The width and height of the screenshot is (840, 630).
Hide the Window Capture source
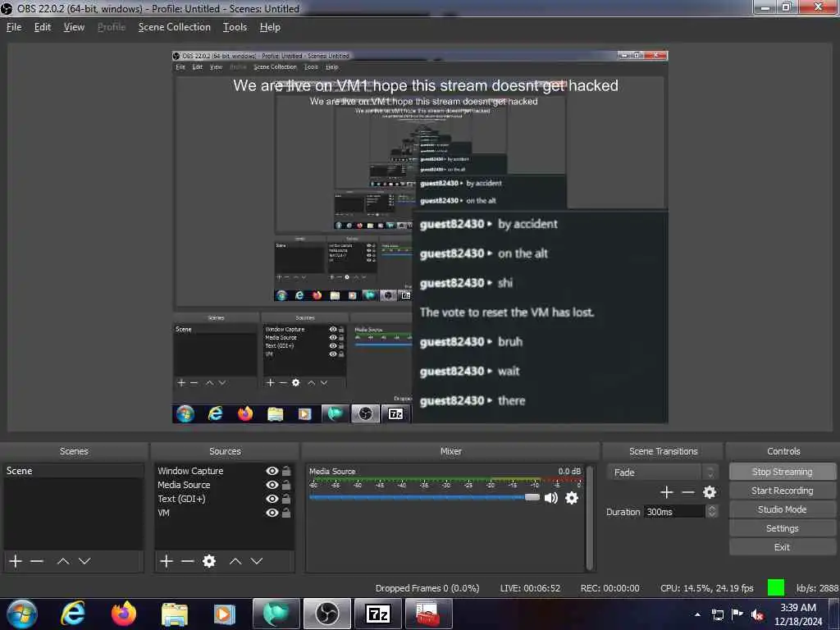click(272, 471)
